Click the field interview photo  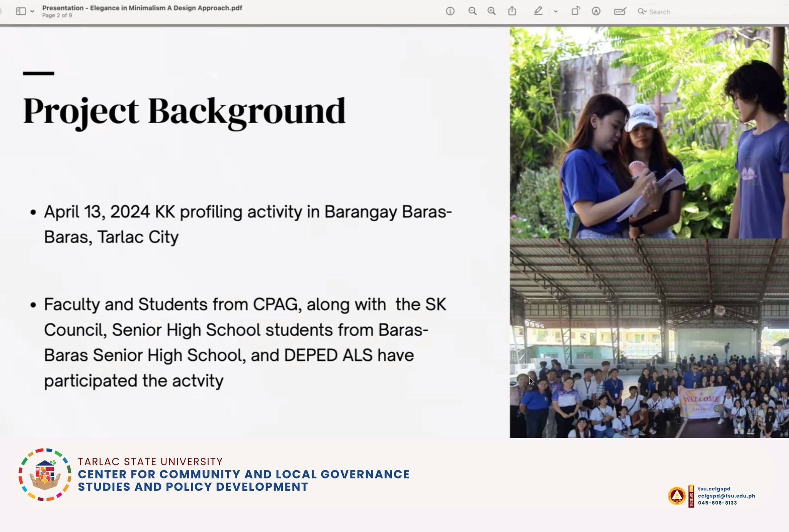(x=649, y=132)
